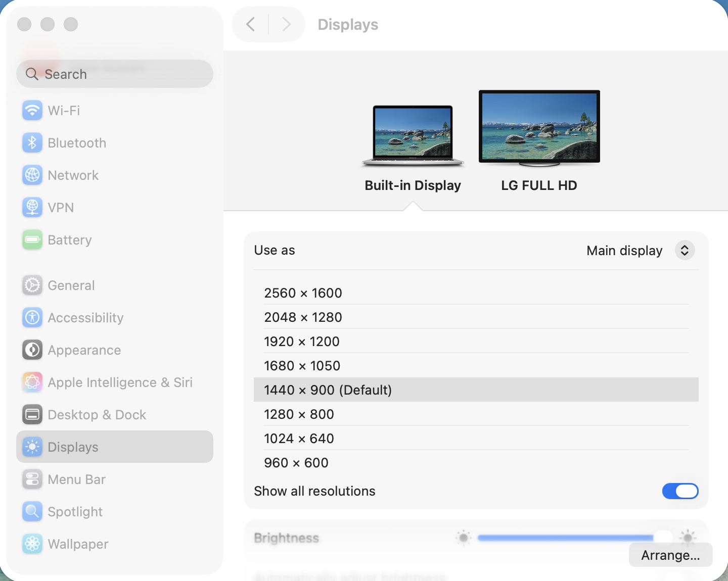
Task: Choose 2048 × 1280 resolution
Action: coord(476,317)
